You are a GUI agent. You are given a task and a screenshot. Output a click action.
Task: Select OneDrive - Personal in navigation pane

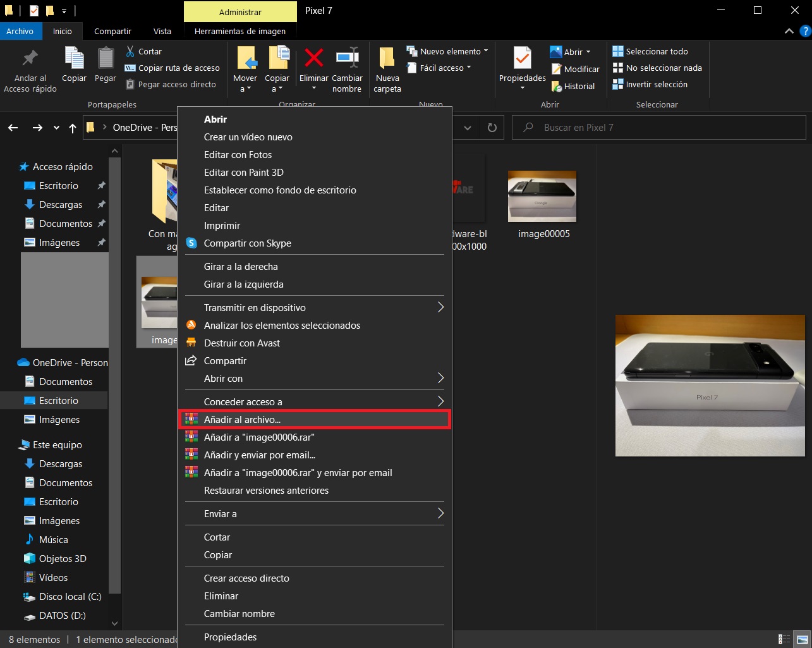pyautogui.click(x=63, y=362)
